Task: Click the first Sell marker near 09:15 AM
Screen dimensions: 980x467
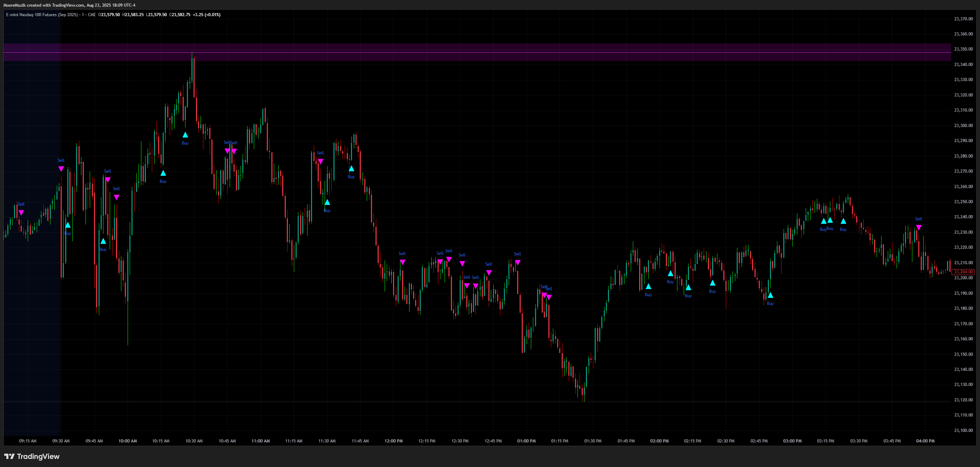Action: tap(21, 212)
